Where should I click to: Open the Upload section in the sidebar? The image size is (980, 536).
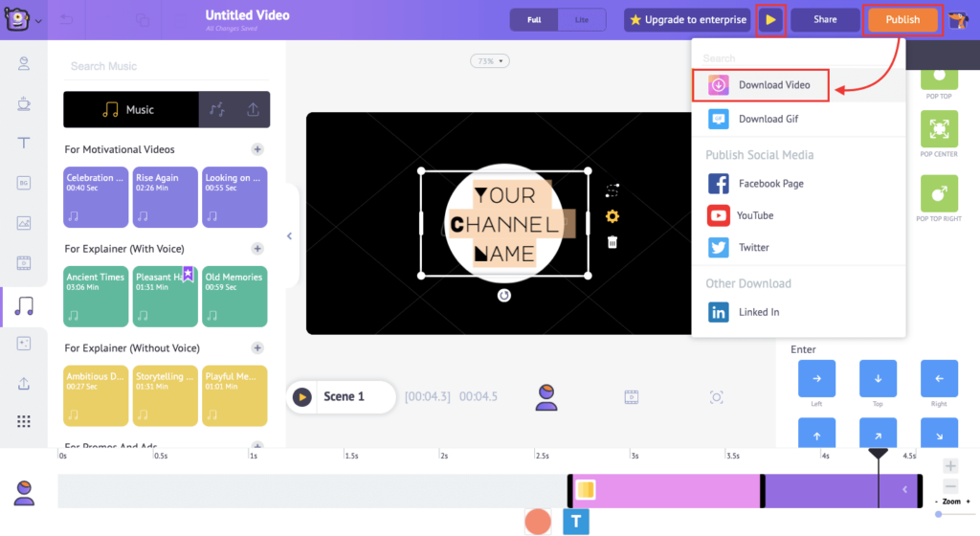click(24, 384)
